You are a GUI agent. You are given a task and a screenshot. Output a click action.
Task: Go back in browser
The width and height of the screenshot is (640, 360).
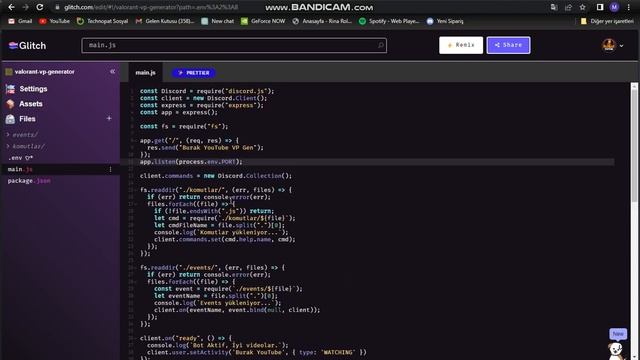pos(11,7)
